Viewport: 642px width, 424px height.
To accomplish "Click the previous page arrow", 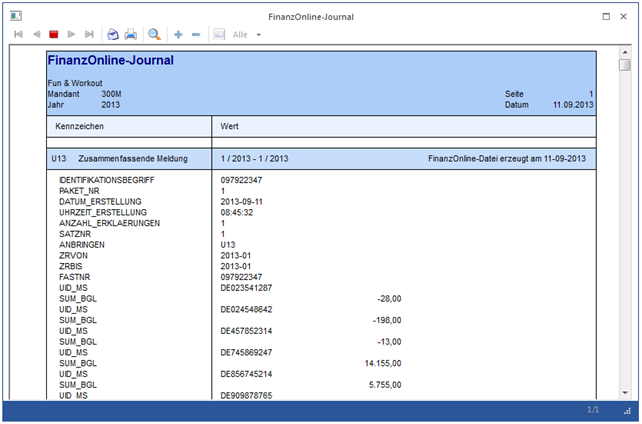I will [x=36, y=34].
